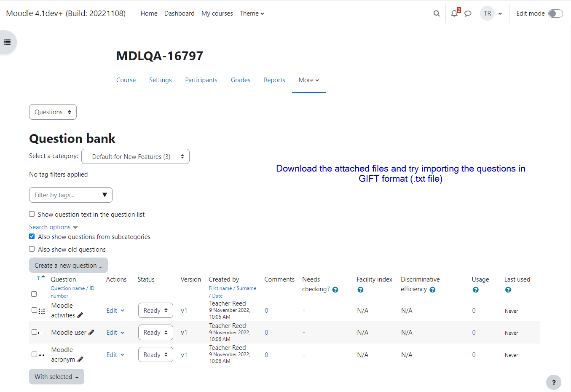
Task: Collapse the Search options expander
Action: click(x=54, y=227)
